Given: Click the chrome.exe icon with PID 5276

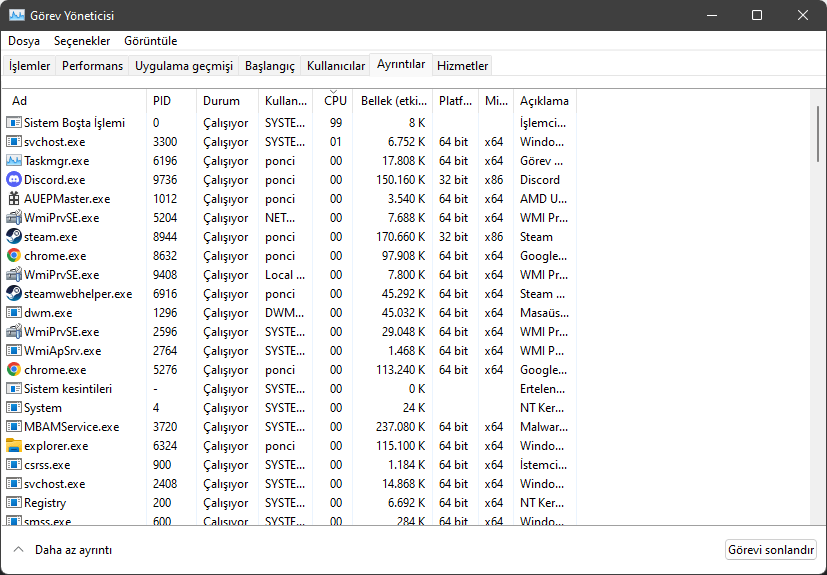Looking at the screenshot, I should [x=14, y=370].
